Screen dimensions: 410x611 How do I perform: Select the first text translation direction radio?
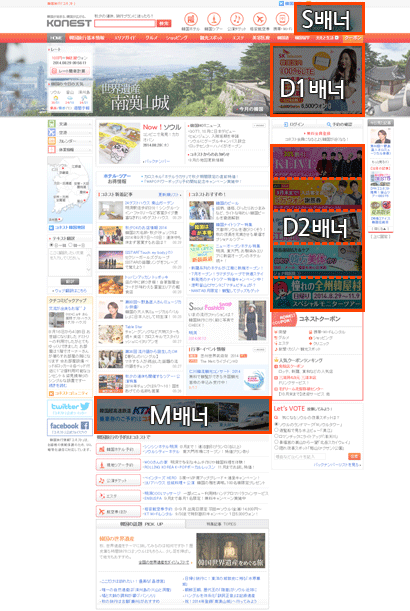click(x=51, y=245)
